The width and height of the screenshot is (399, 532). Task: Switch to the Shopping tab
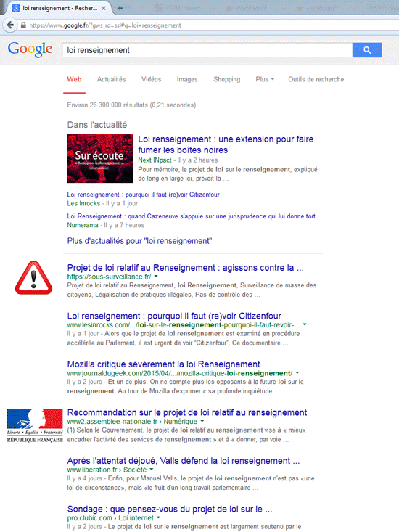point(227,79)
